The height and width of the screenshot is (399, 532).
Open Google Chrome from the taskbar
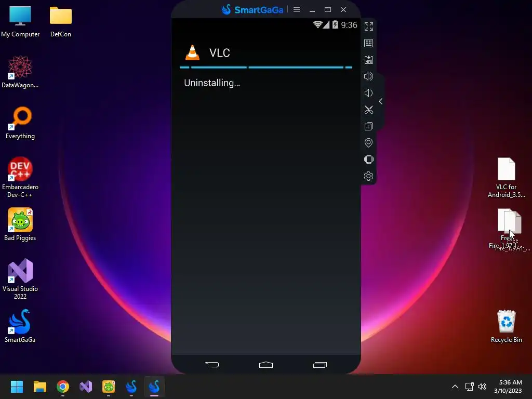pos(63,387)
